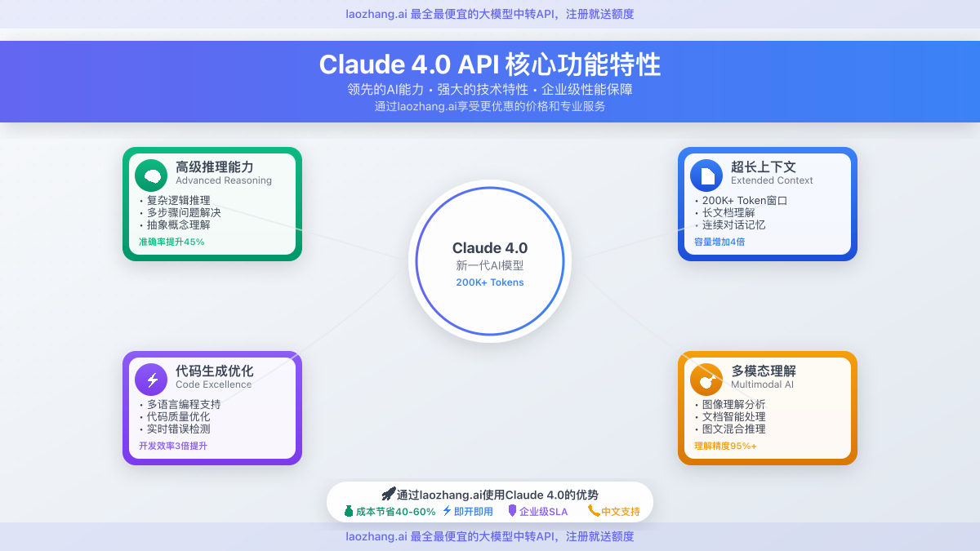The width and height of the screenshot is (980, 551).
Task: Click the 即开即用 label
Action: 474,512
